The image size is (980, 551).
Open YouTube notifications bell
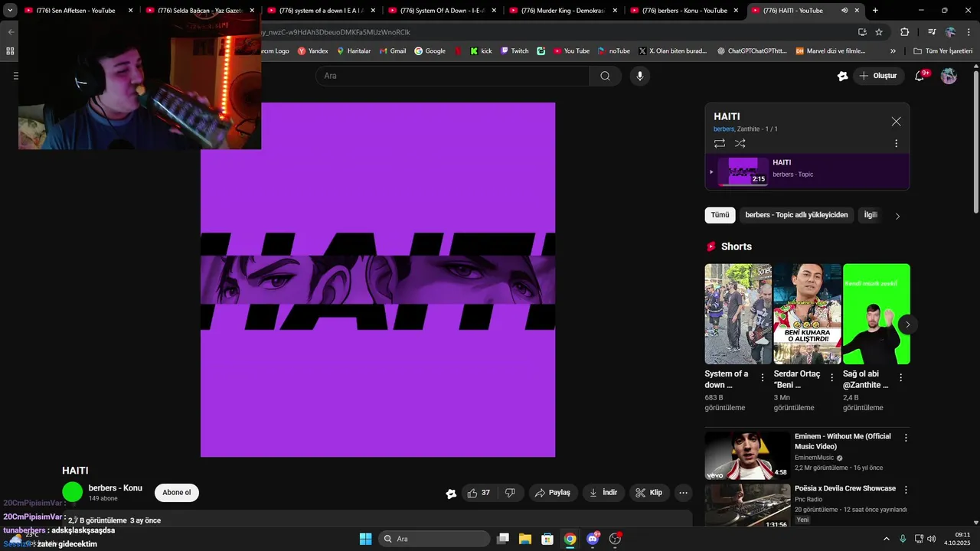920,76
